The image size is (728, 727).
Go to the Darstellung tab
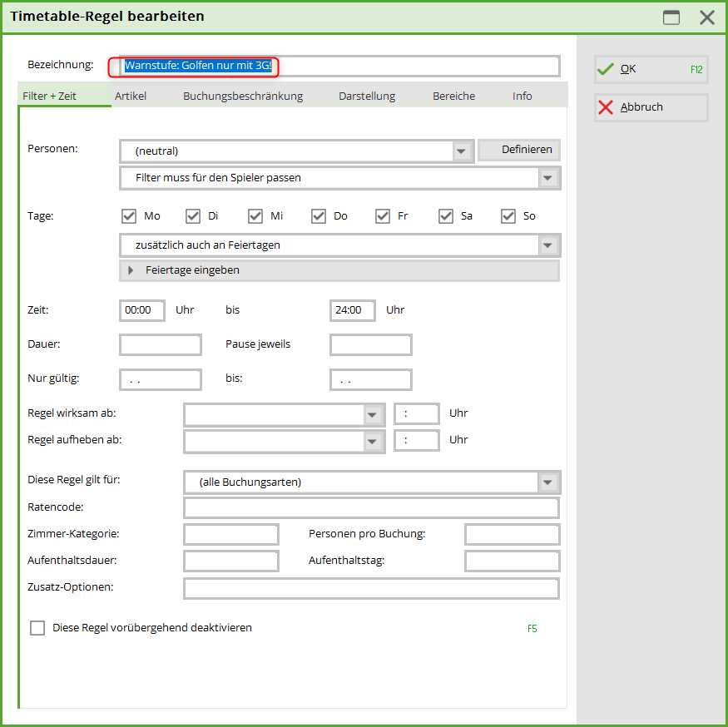[x=367, y=96]
